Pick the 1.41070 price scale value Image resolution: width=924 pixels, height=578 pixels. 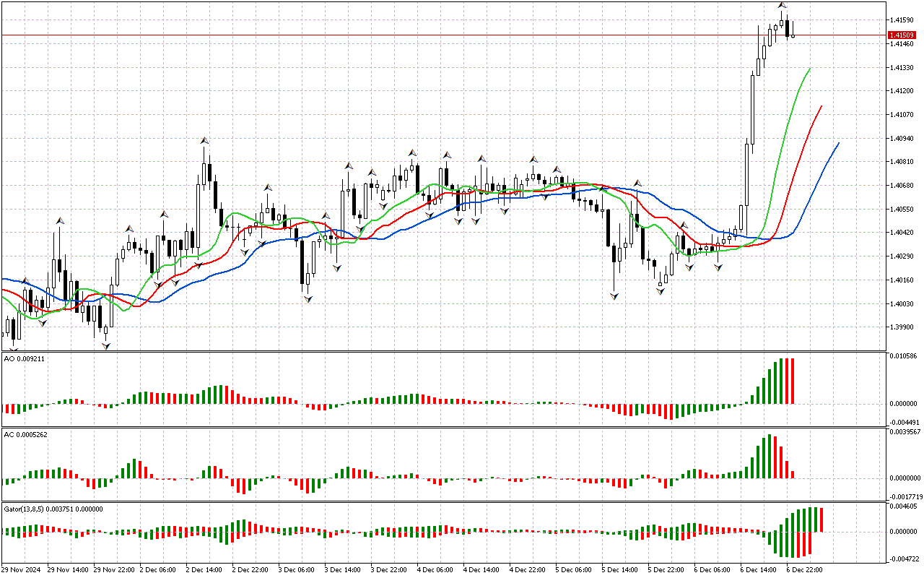click(x=901, y=115)
